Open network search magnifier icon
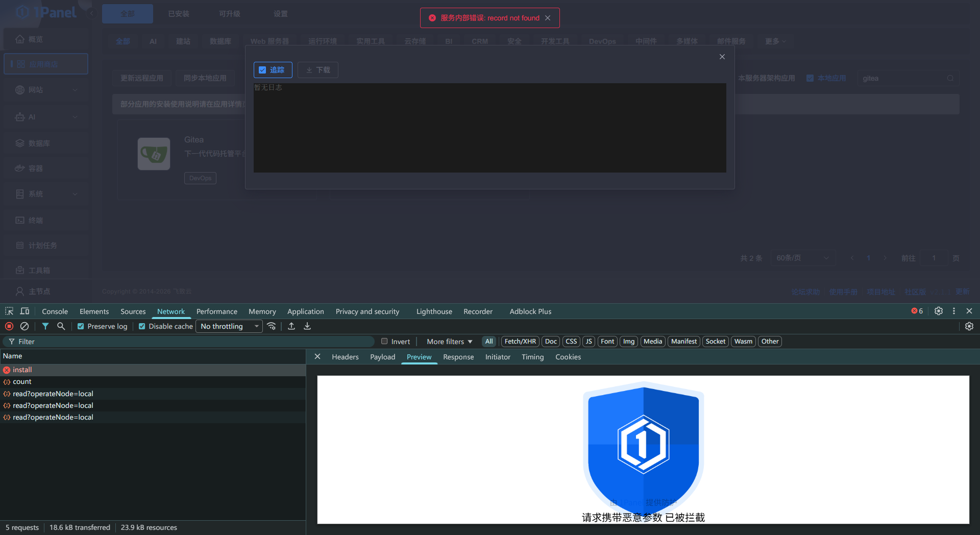 pyautogui.click(x=61, y=326)
